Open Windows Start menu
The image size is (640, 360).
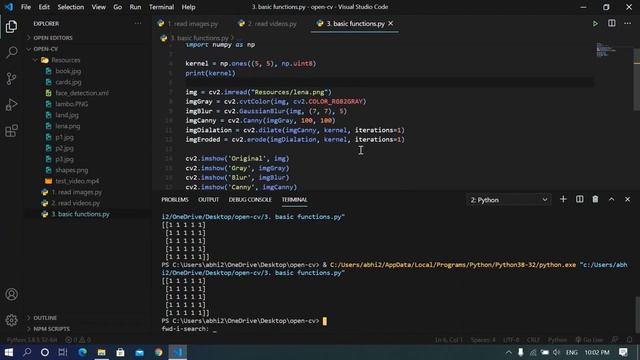9,352
